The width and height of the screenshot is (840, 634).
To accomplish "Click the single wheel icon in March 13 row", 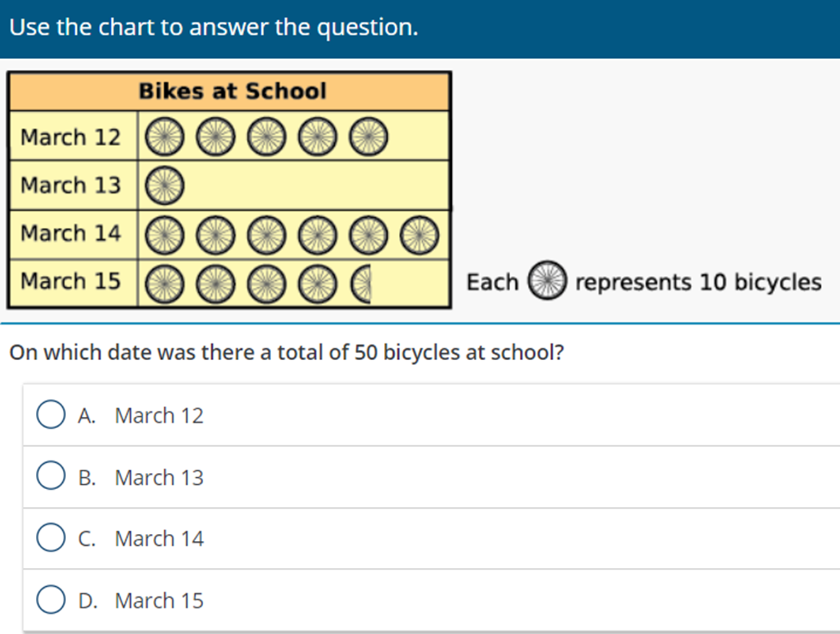I will coord(165,186).
